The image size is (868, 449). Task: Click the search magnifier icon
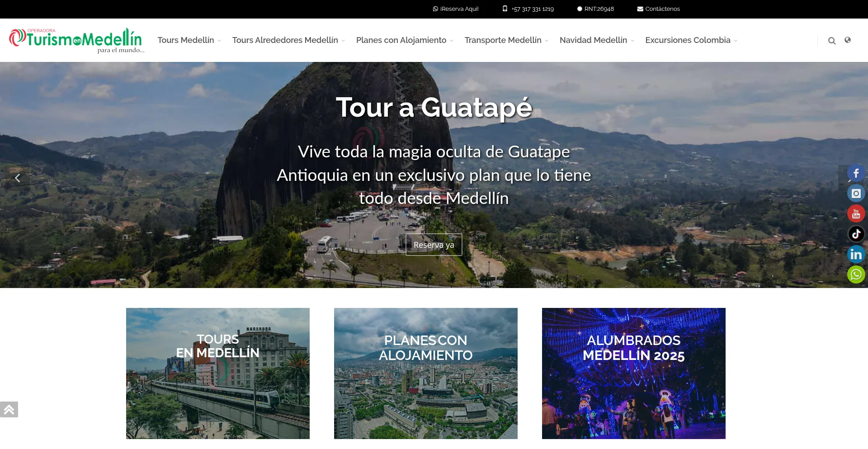(831, 41)
